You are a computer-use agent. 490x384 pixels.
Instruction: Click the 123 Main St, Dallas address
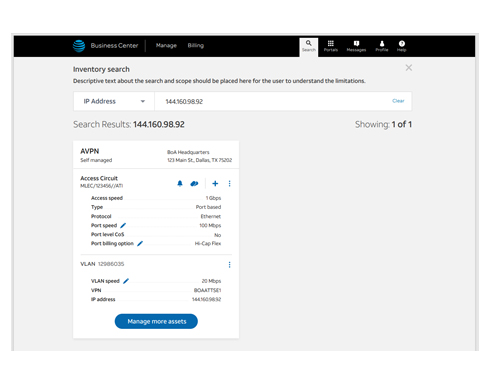coord(200,160)
